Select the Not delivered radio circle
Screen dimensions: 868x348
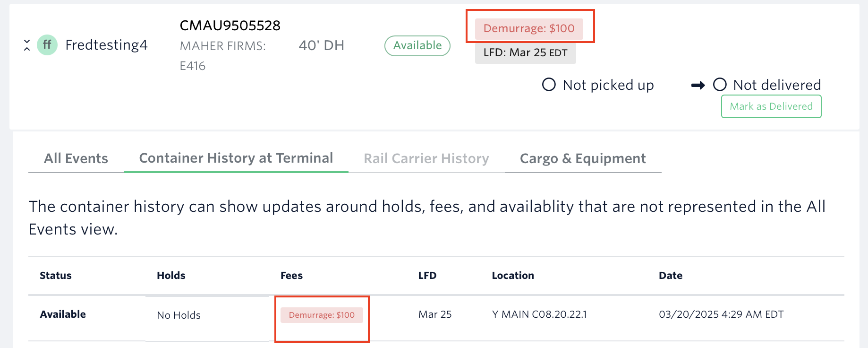(x=720, y=85)
